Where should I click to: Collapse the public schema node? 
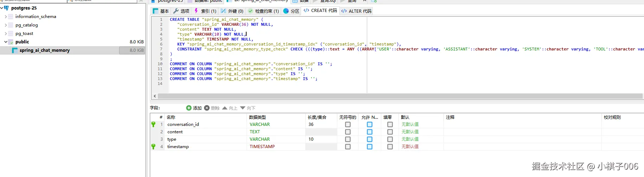click(6, 42)
